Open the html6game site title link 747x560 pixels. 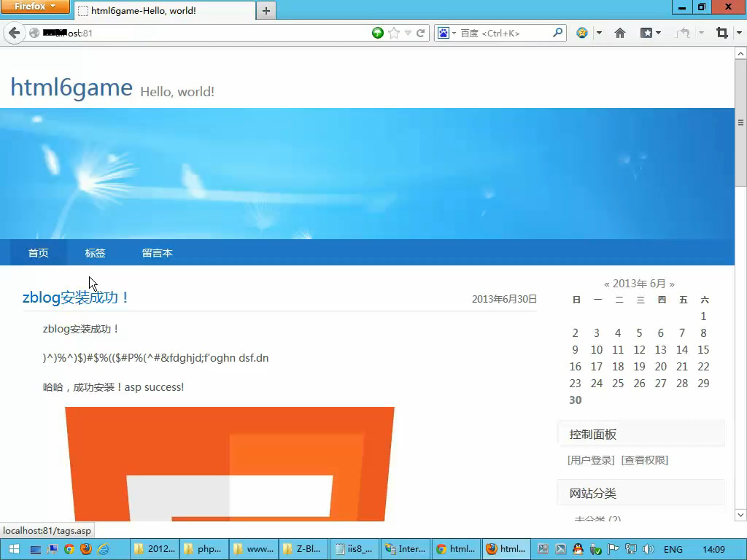pos(71,87)
